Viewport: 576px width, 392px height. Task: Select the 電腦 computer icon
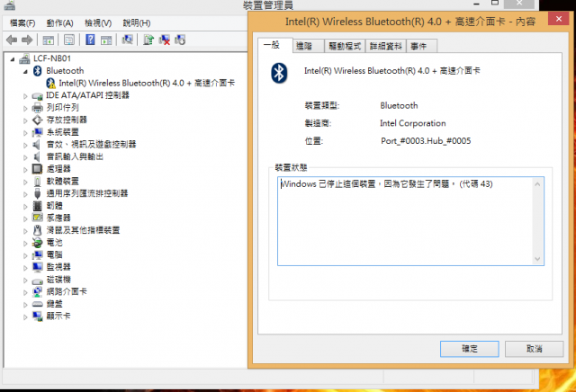(x=38, y=254)
